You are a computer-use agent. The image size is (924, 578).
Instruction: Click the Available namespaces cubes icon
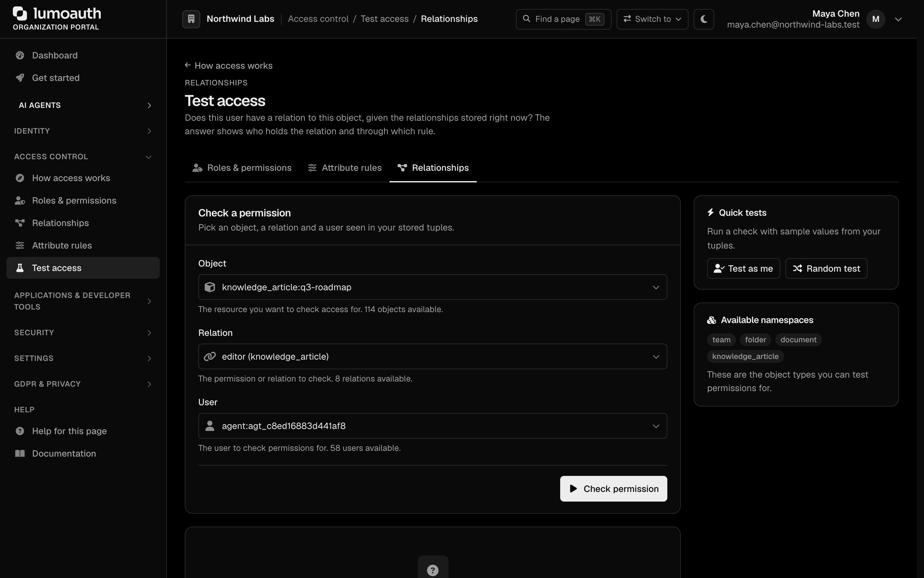pos(711,320)
